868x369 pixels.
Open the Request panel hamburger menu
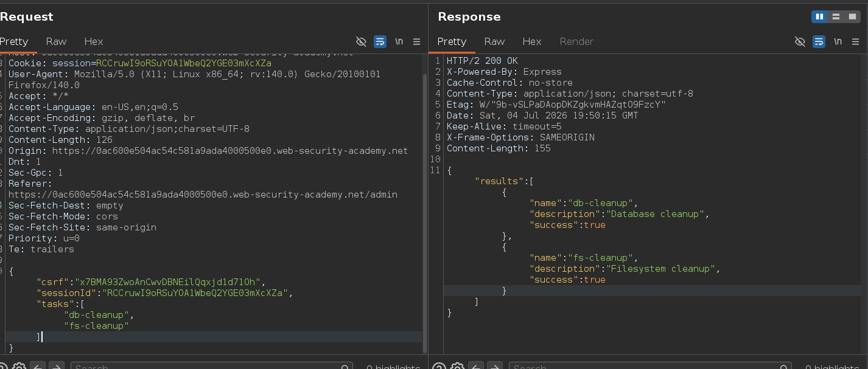(417, 41)
